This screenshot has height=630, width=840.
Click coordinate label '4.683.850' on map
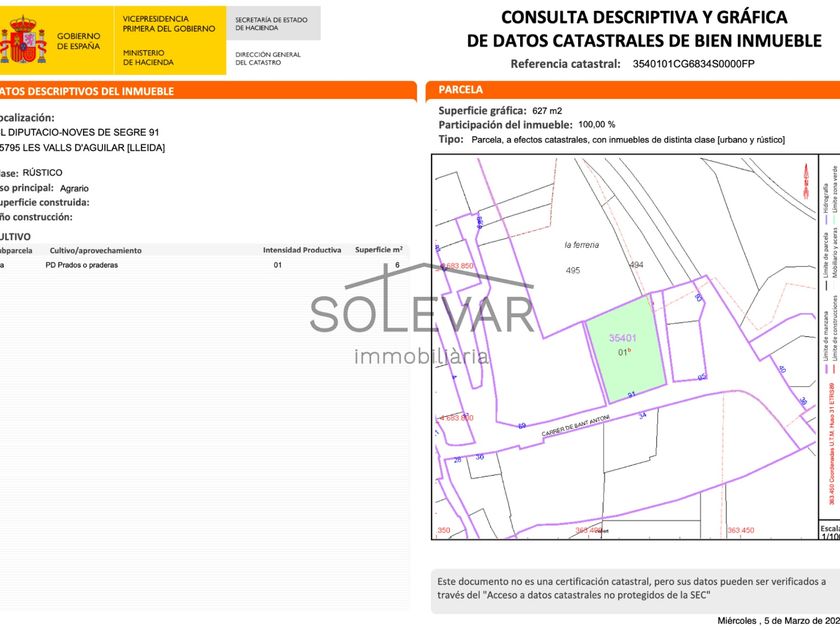(x=455, y=266)
